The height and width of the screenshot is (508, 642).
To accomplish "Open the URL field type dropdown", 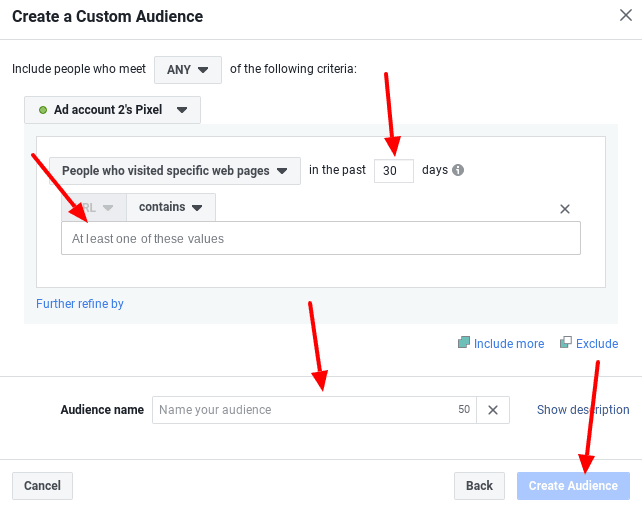I will pos(94,208).
